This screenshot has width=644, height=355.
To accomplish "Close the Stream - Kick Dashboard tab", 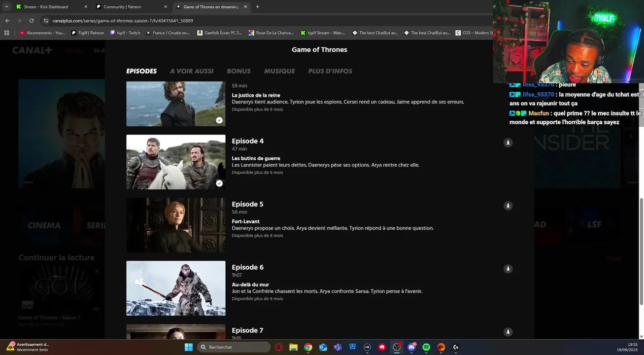I will [86, 7].
